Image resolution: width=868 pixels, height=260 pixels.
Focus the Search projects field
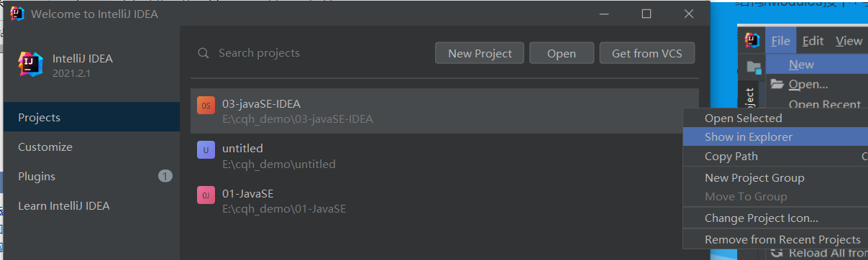coord(316,53)
